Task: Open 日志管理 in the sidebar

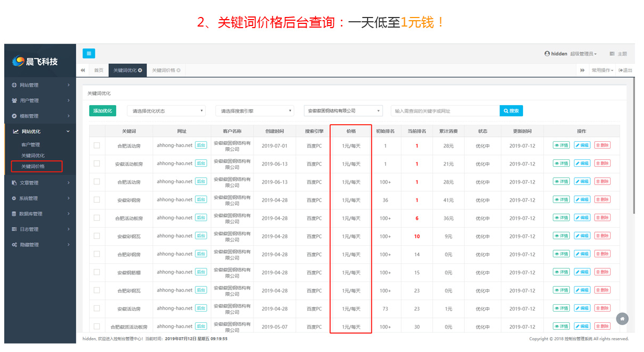Action: [x=40, y=229]
